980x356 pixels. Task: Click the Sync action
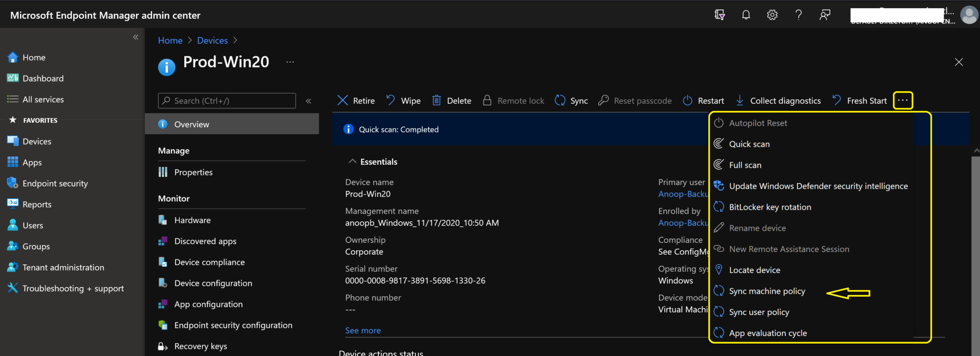(x=571, y=101)
